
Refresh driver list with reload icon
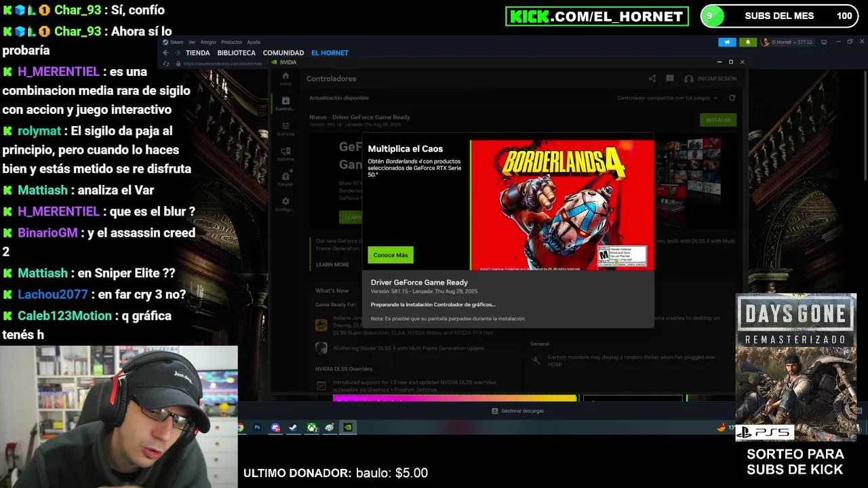click(x=732, y=98)
